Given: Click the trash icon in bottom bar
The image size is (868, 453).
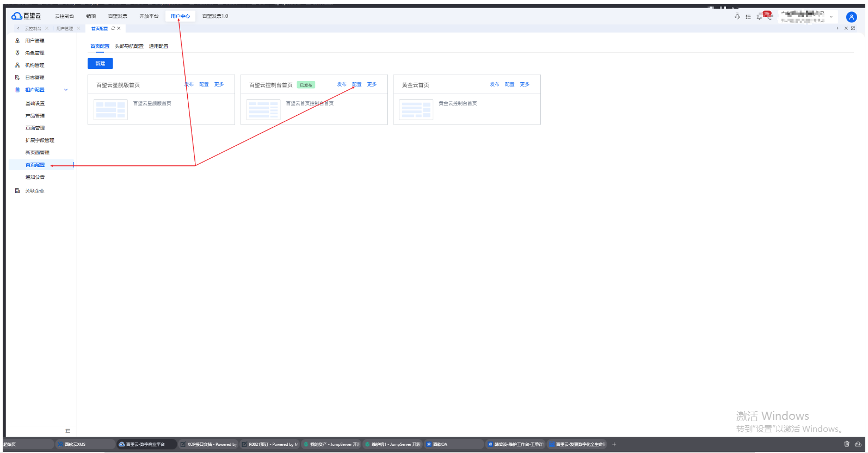Looking at the screenshot, I should (x=846, y=444).
